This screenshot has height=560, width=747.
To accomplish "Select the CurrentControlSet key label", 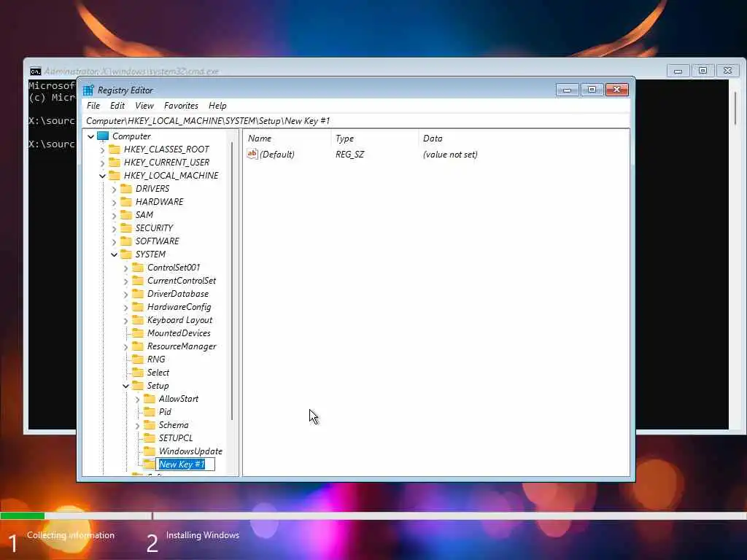I will point(182,281).
